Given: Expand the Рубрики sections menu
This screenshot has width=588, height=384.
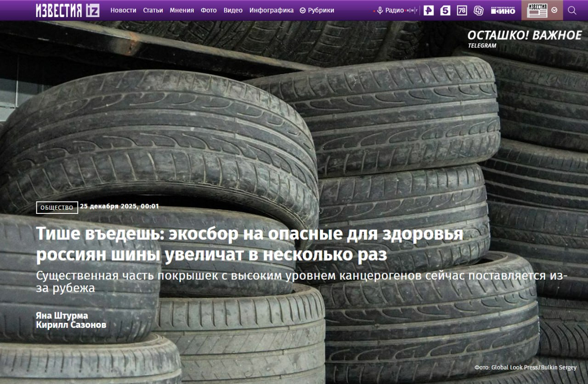Looking at the screenshot, I should tap(317, 10).
